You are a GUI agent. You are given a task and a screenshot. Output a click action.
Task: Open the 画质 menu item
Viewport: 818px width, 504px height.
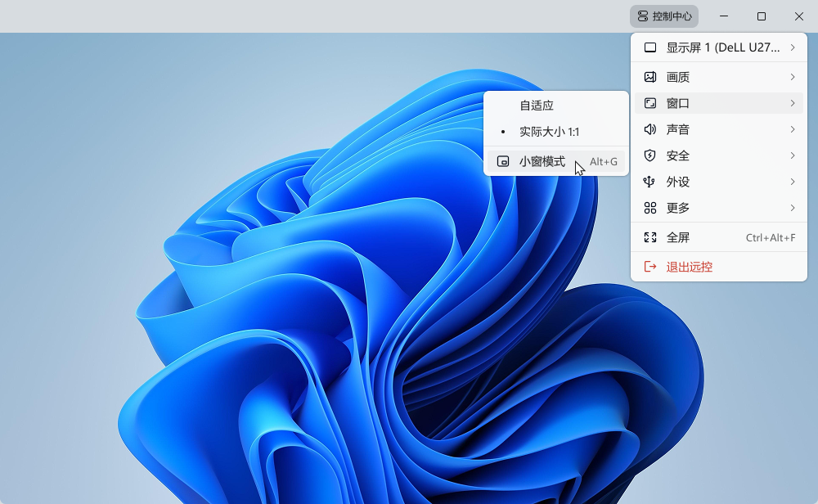pos(719,77)
